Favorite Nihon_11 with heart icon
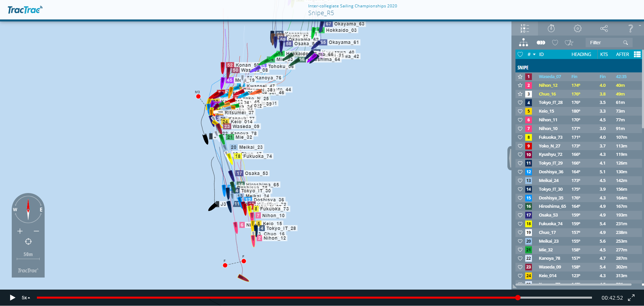Image resolution: width=644 pixels, height=306 pixels. [520, 120]
